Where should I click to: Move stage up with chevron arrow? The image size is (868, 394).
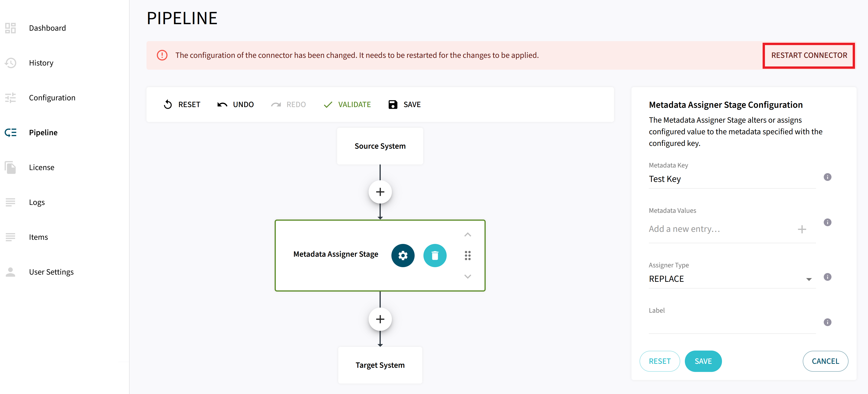point(467,235)
